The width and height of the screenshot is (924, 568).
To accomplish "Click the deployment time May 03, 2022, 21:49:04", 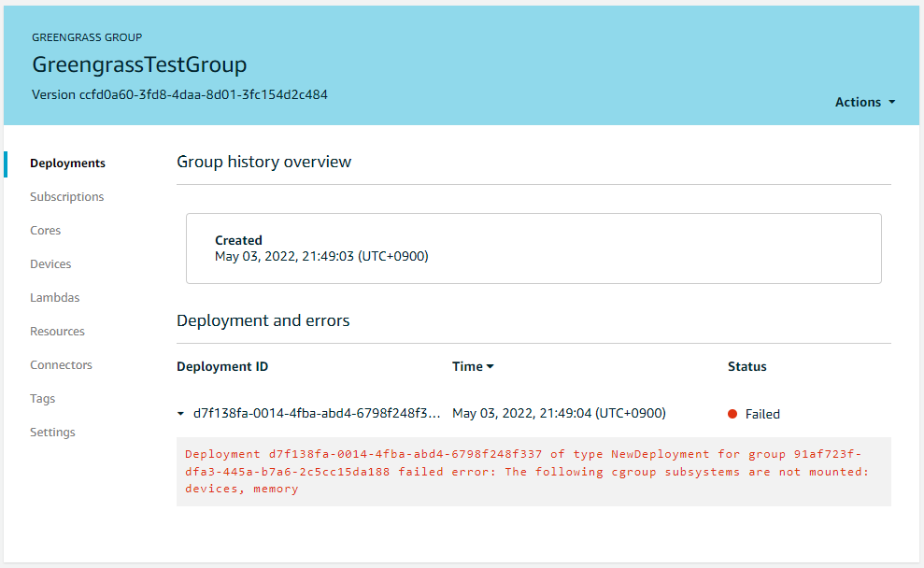I will point(559,413).
